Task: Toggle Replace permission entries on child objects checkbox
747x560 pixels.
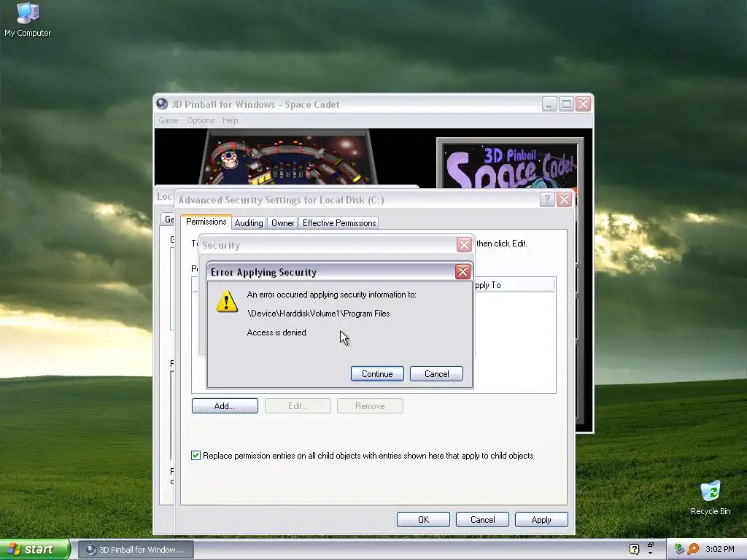Action: (196, 455)
